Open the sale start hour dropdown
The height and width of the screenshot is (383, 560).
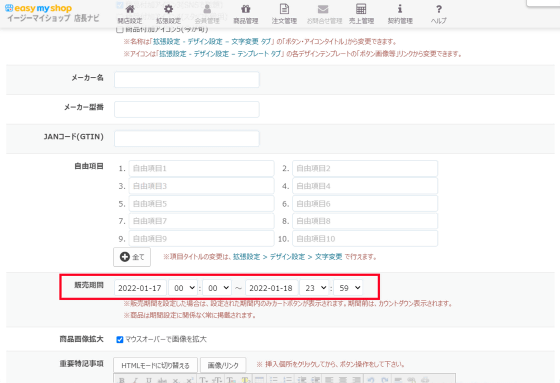tap(182, 288)
